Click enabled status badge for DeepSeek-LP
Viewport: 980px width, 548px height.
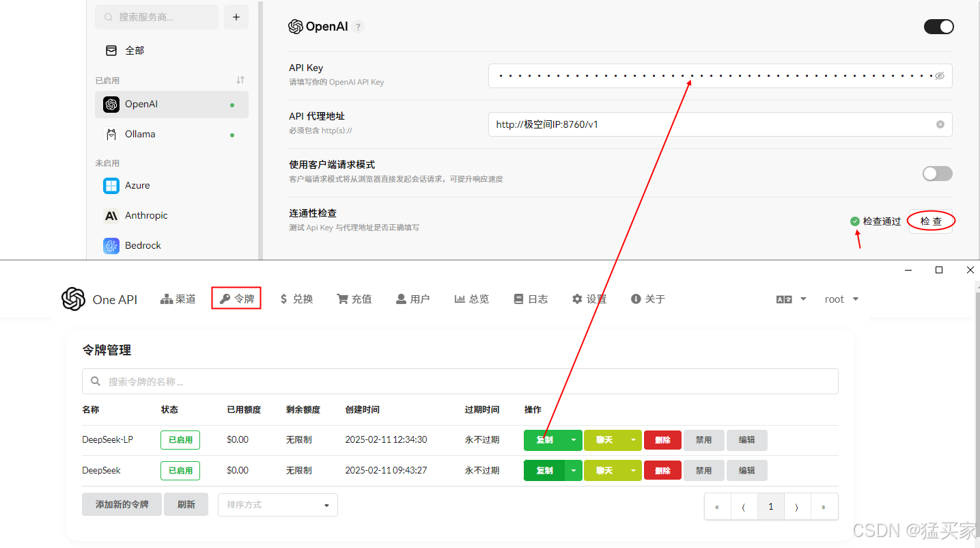180,440
